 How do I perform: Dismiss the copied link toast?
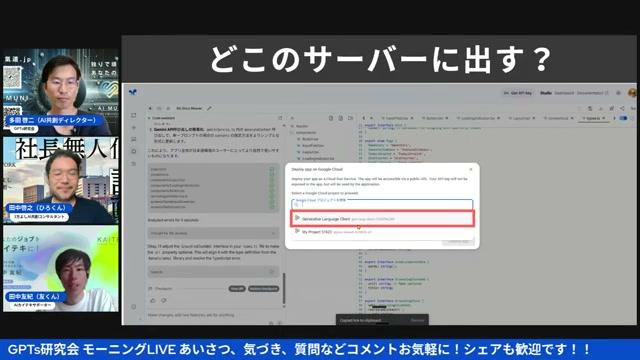coord(417,320)
